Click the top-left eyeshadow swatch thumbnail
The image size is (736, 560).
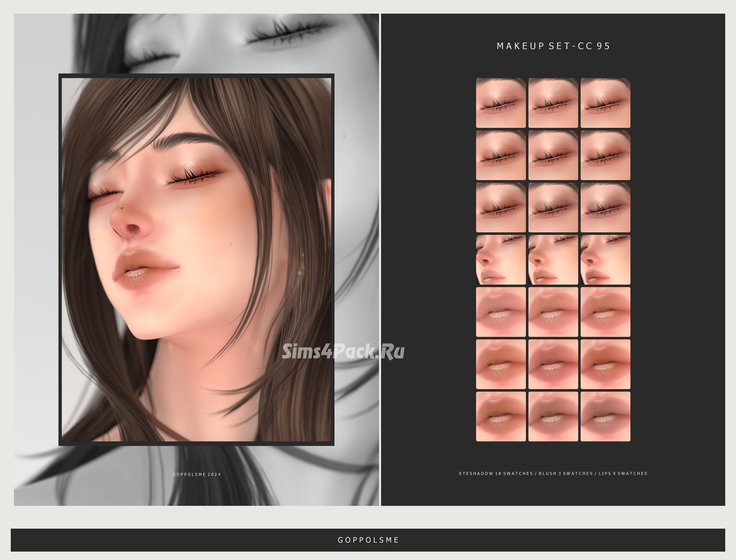[x=501, y=103]
